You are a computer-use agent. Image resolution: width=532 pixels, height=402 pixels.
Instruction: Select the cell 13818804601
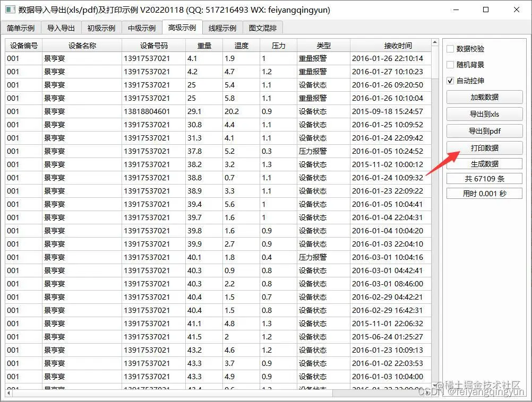(153, 111)
